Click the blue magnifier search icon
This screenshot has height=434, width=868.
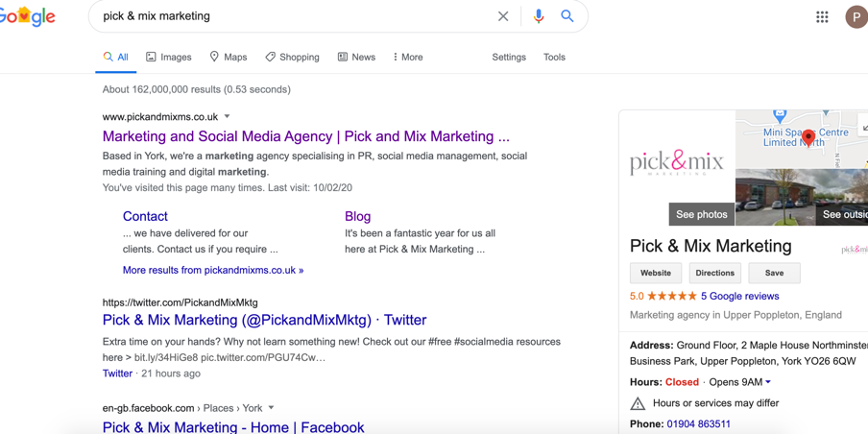tap(567, 16)
